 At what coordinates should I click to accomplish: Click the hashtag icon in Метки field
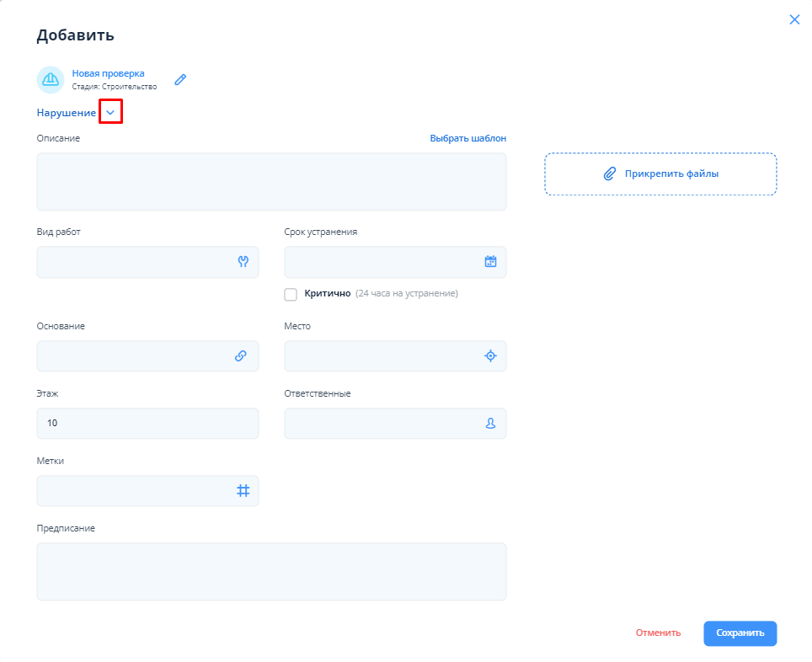tap(243, 491)
